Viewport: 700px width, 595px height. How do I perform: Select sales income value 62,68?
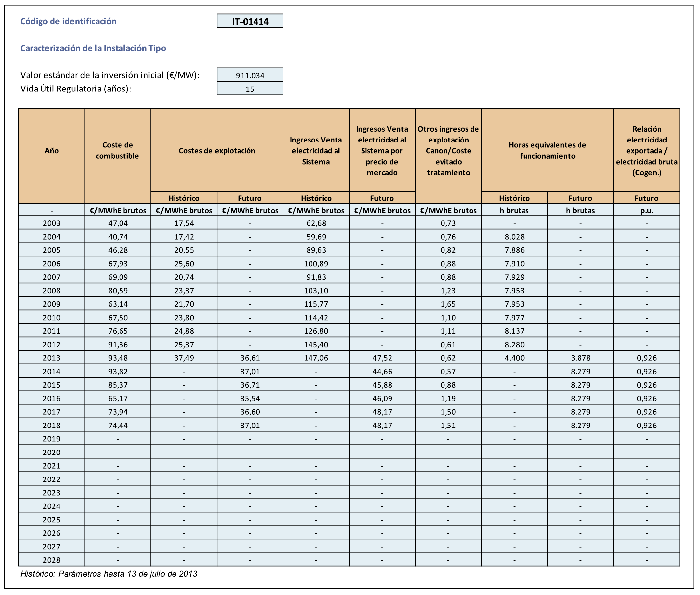click(316, 223)
